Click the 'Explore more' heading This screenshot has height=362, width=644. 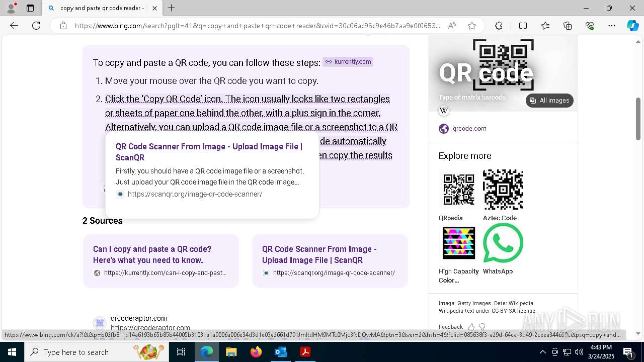[465, 156]
